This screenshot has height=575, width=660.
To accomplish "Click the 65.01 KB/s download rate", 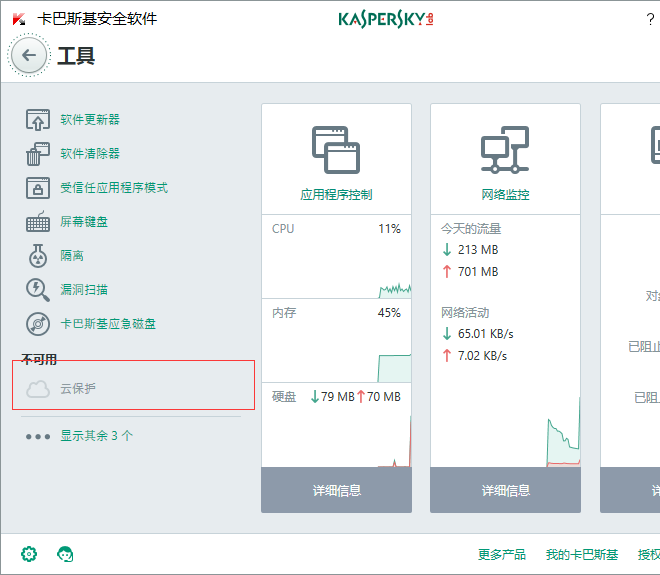I will (485, 334).
